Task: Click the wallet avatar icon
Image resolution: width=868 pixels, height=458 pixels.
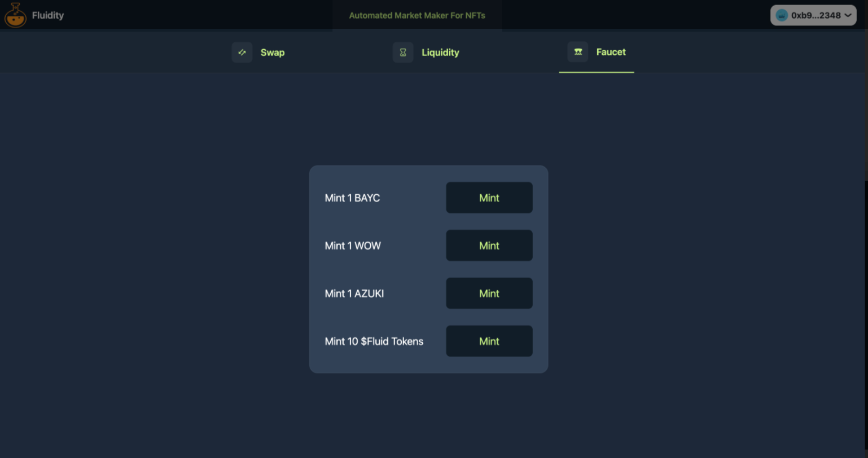Action: [x=782, y=15]
